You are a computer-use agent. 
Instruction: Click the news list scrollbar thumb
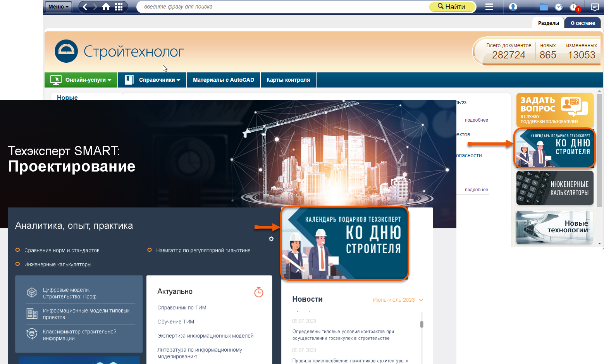tap(422, 324)
